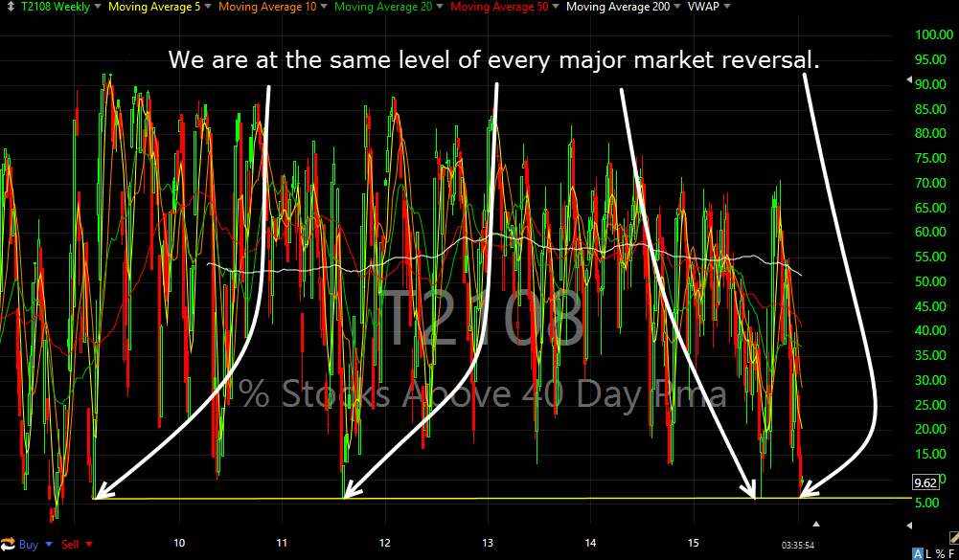Screen dimensions: 959x560
Task: Open the T2108 Weekly dropdown arrow
Action: [x=96, y=7]
